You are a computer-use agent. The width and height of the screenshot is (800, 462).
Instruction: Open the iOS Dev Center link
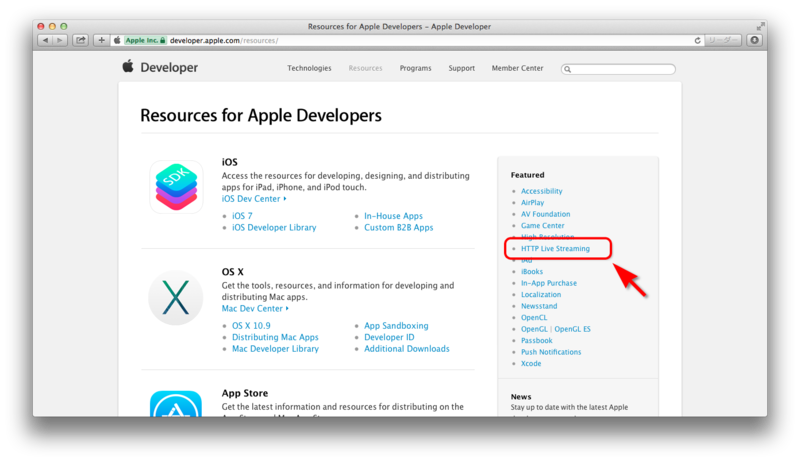[x=254, y=199]
